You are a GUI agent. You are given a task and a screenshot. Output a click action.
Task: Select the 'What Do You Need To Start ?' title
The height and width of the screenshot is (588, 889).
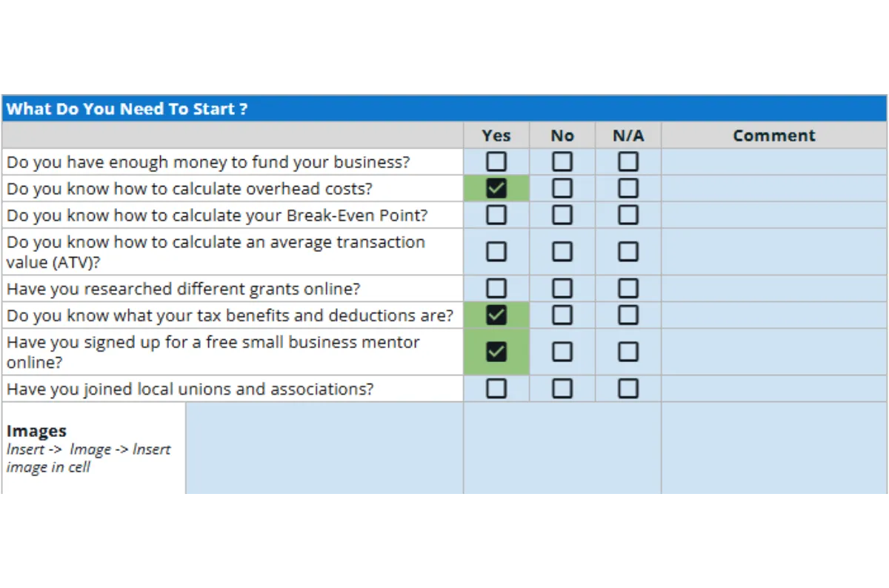[x=127, y=109]
